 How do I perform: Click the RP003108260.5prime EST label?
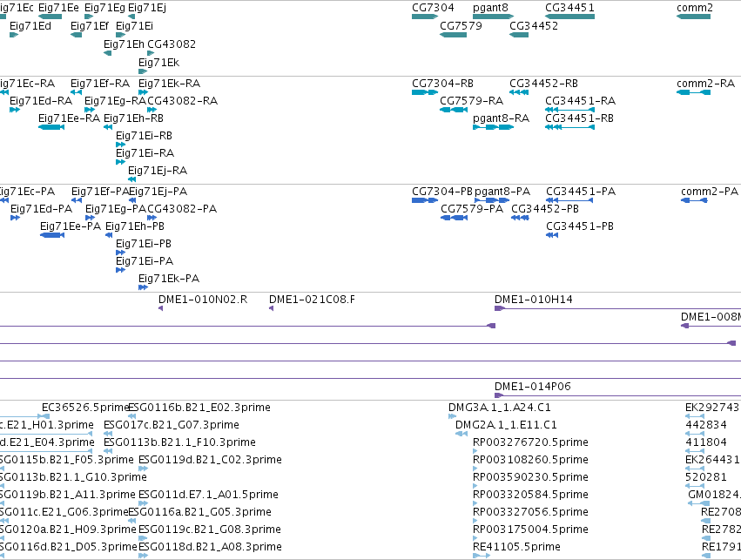(530, 459)
